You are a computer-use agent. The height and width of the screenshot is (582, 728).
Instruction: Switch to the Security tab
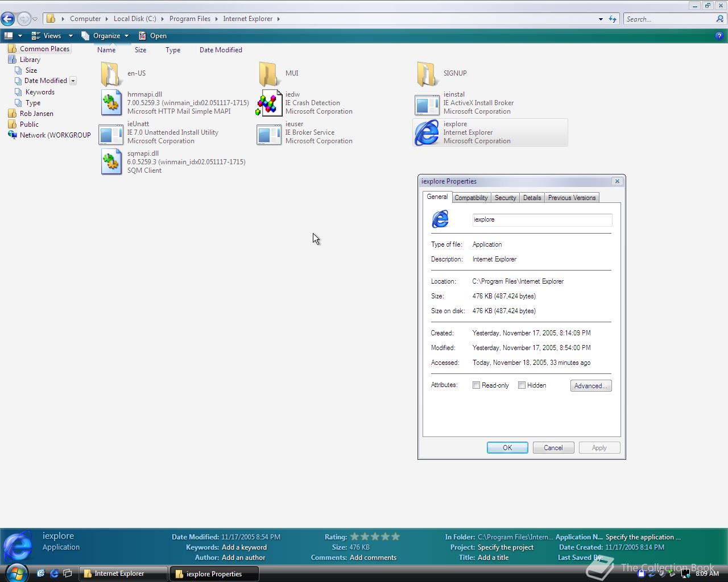[505, 198]
